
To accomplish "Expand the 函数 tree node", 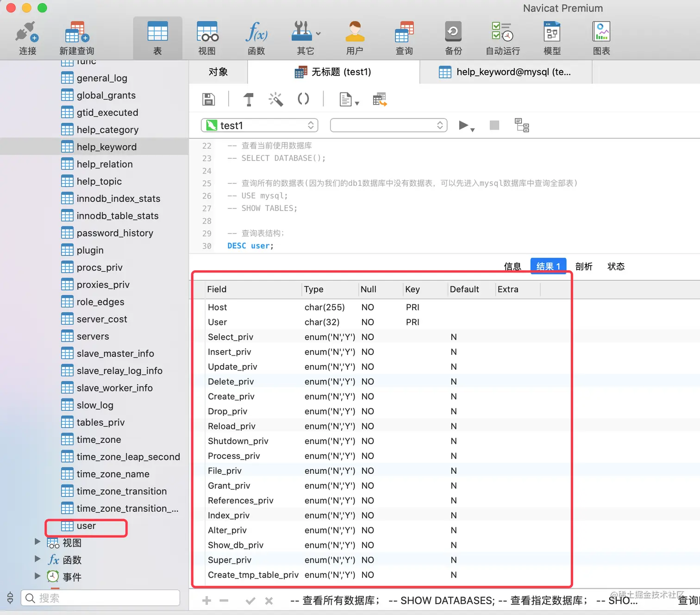I will 38,559.
